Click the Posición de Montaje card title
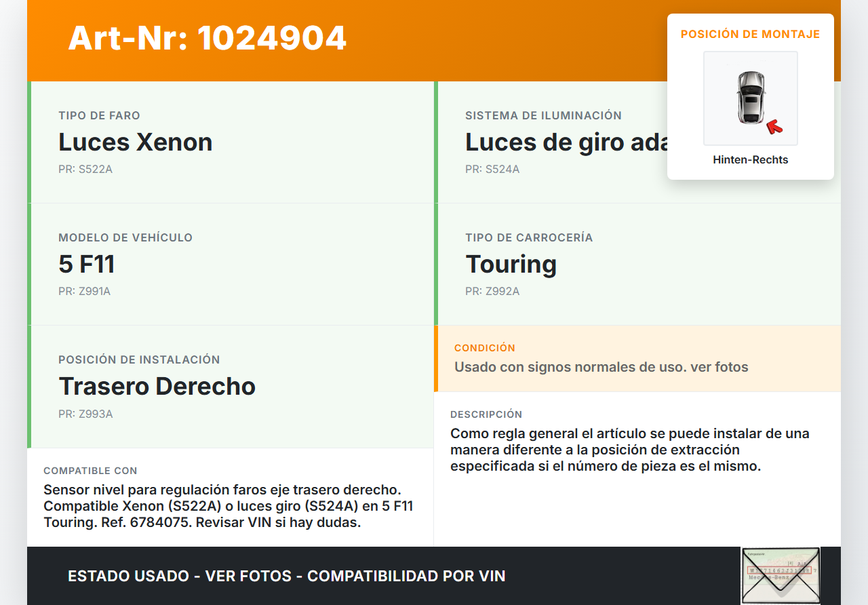The width and height of the screenshot is (868, 605). tap(751, 34)
